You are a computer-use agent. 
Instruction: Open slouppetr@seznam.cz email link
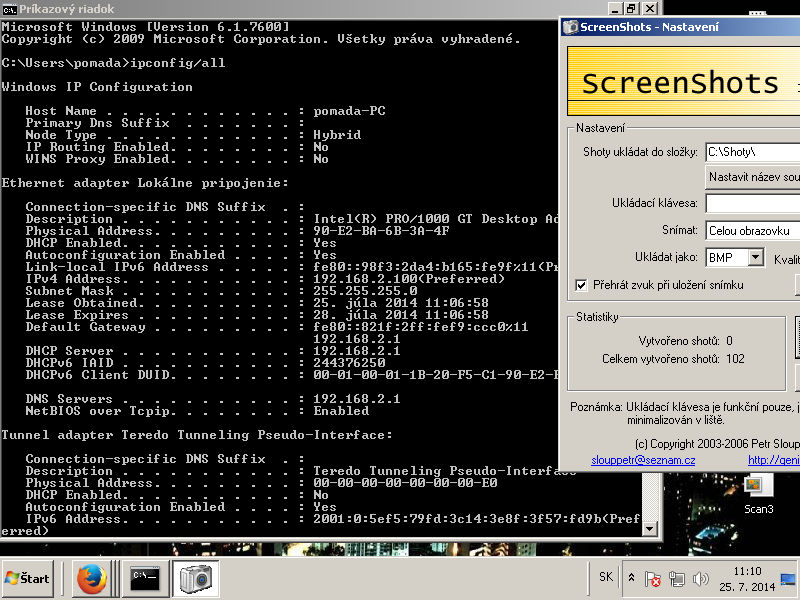tap(643, 460)
